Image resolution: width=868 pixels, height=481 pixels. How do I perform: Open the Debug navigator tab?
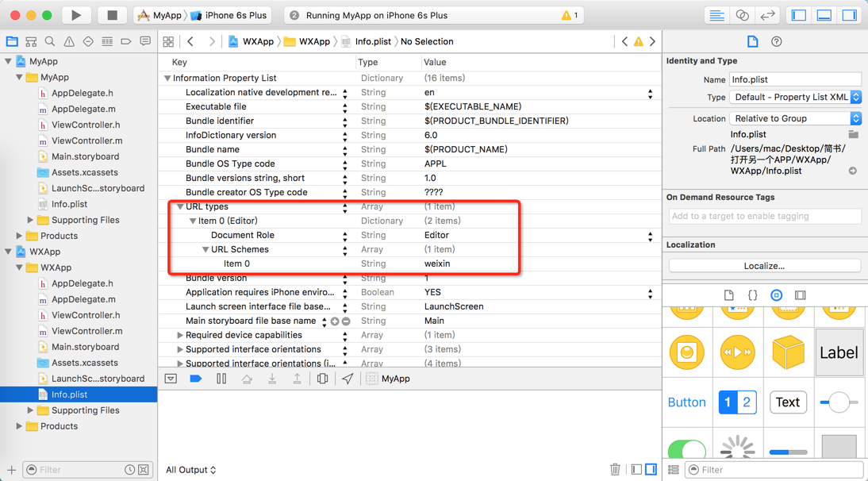pos(107,41)
